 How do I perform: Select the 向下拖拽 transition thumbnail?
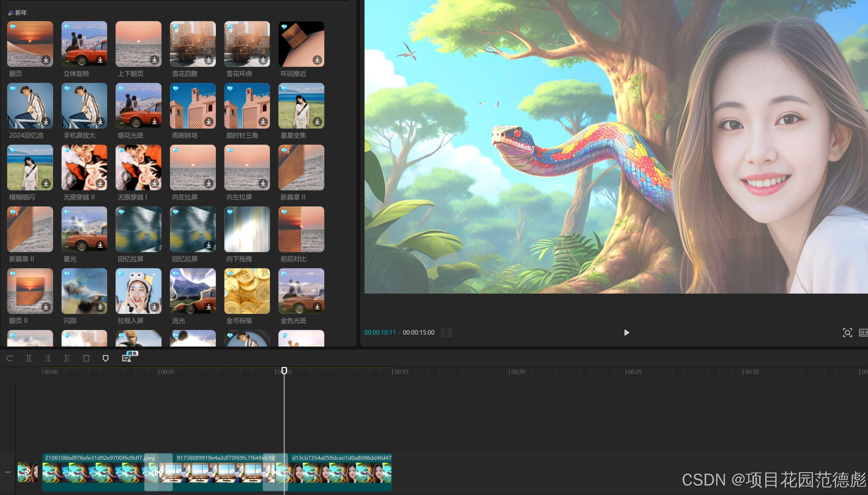[x=247, y=229]
